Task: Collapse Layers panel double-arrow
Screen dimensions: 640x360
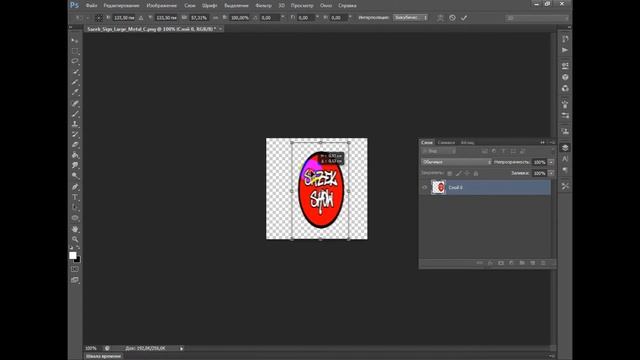Action: coord(542,142)
